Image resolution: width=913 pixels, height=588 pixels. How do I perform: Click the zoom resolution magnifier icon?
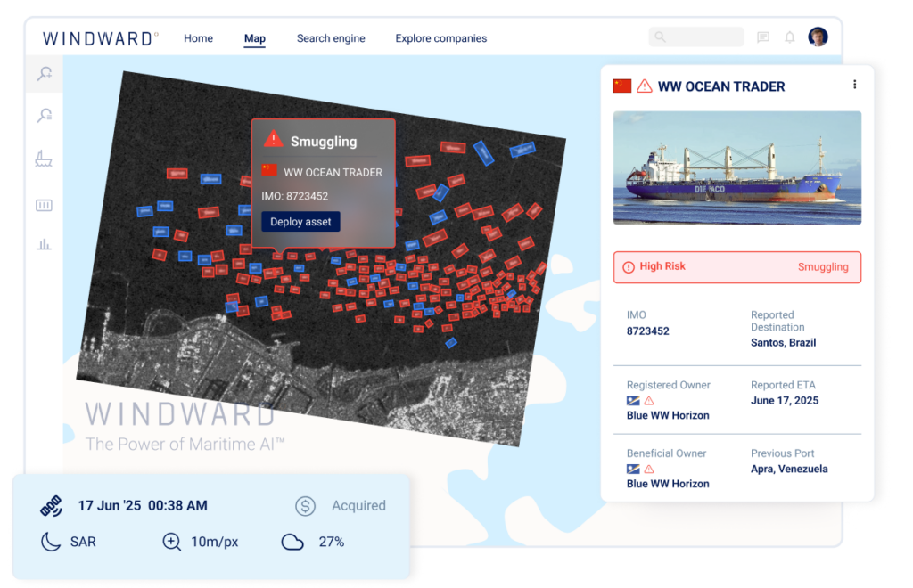(171, 542)
